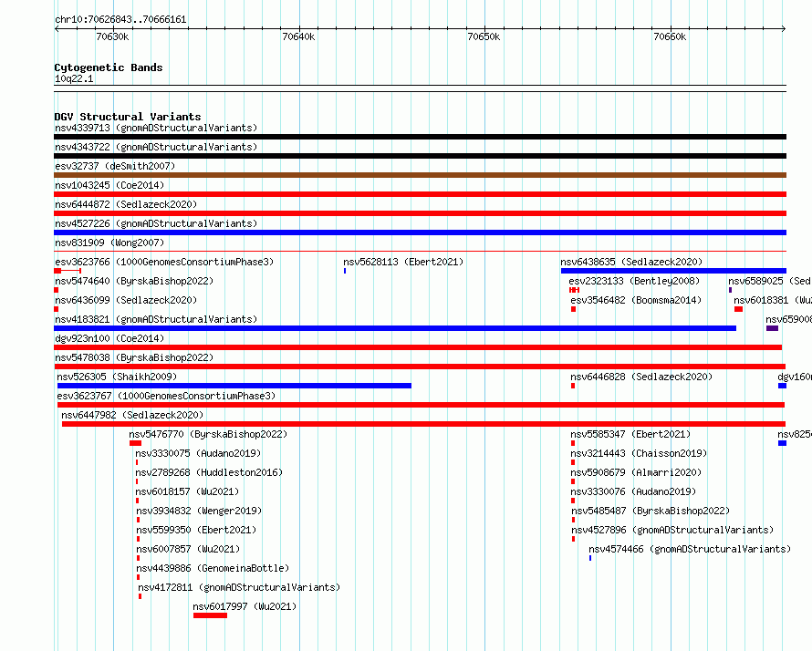The width and height of the screenshot is (812, 651).
Task: Click the nsv6444872 Sedlazeck2020 label
Action: (126, 204)
